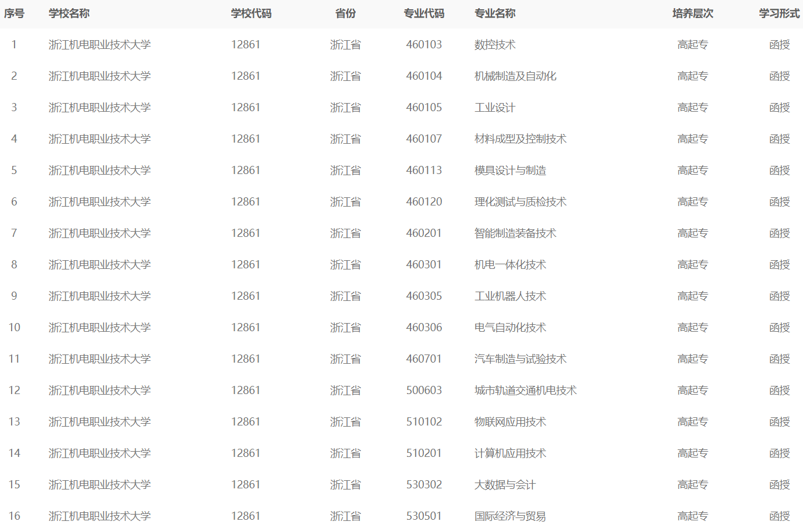Image resolution: width=803 pixels, height=532 pixels.
Task: Click major code 460103
Action: pyautogui.click(x=424, y=45)
